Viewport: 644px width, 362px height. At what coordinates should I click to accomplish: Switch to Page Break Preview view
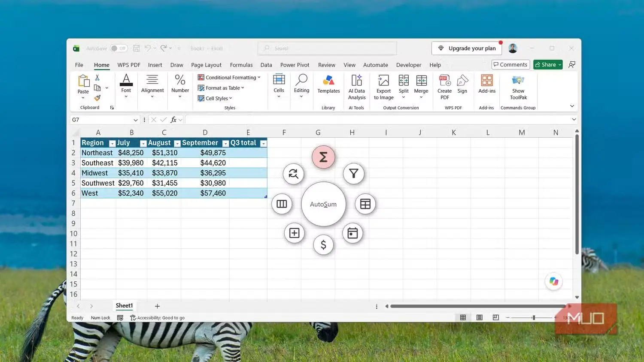[495, 317]
